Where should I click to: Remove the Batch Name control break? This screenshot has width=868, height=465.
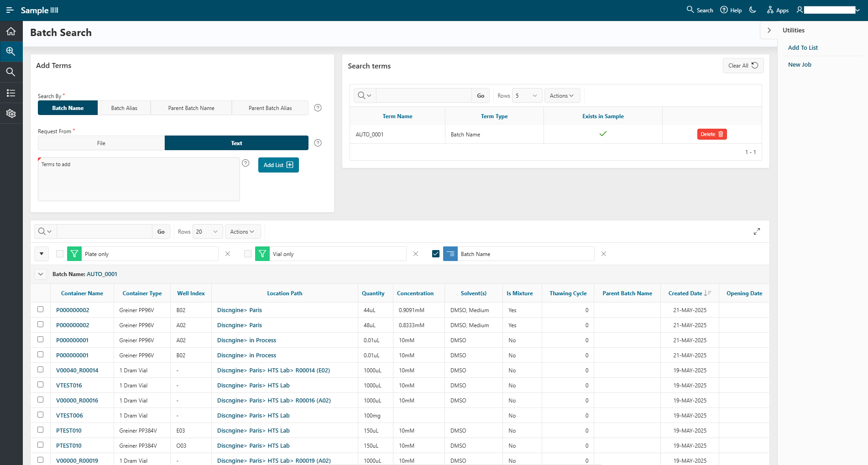coord(604,254)
